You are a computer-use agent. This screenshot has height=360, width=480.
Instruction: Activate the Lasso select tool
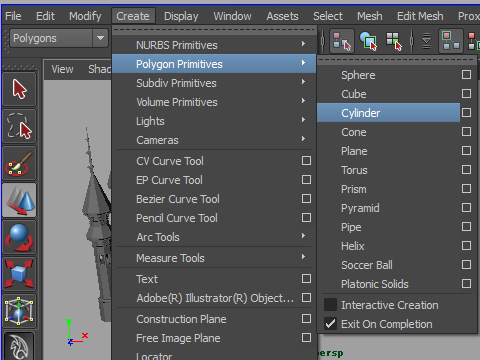pyautogui.click(x=19, y=126)
